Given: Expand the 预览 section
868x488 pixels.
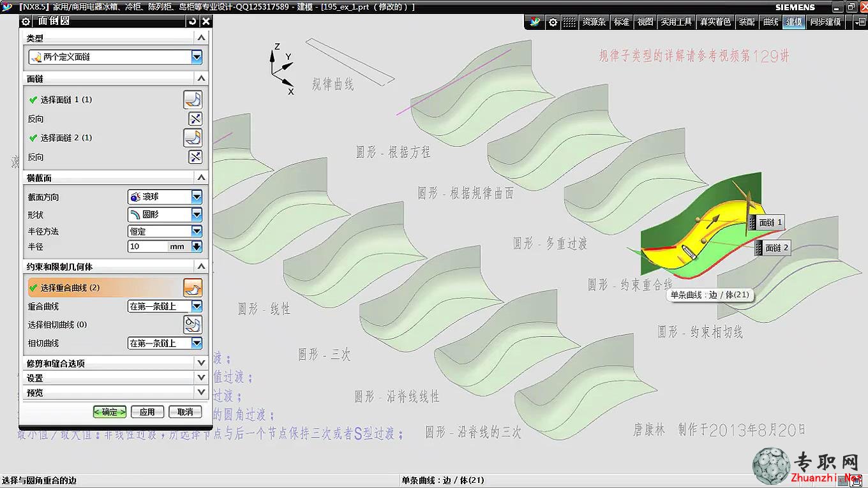Looking at the screenshot, I should tap(202, 392).
